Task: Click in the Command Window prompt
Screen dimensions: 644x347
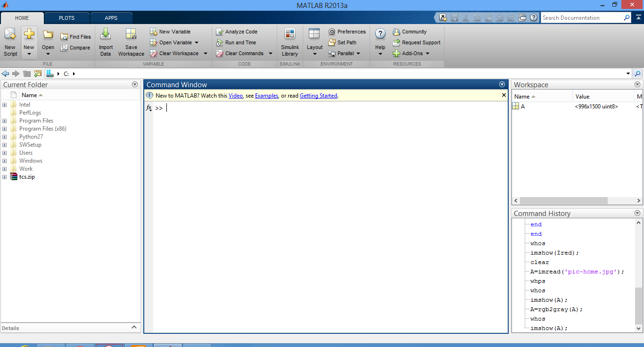Action: point(330,108)
